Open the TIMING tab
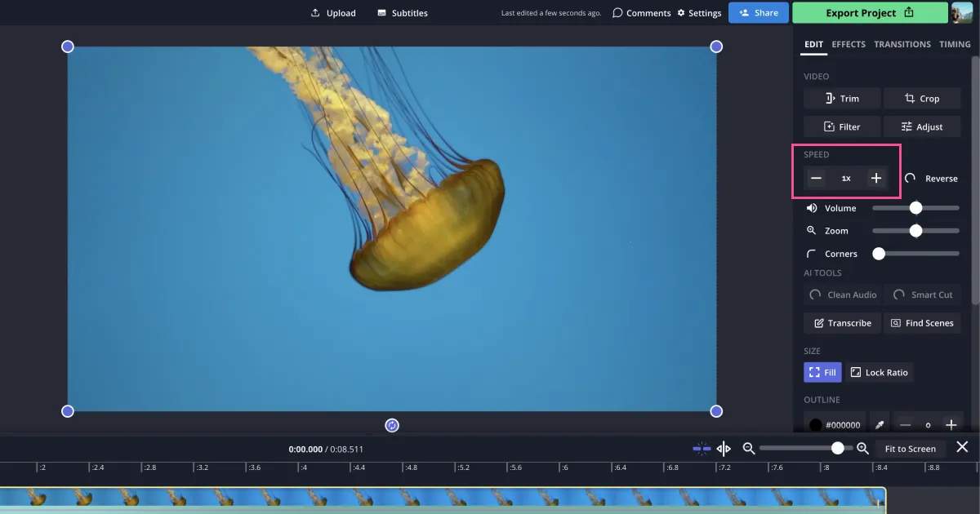Image resolution: width=980 pixels, height=514 pixels. pyautogui.click(x=955, y=44)
